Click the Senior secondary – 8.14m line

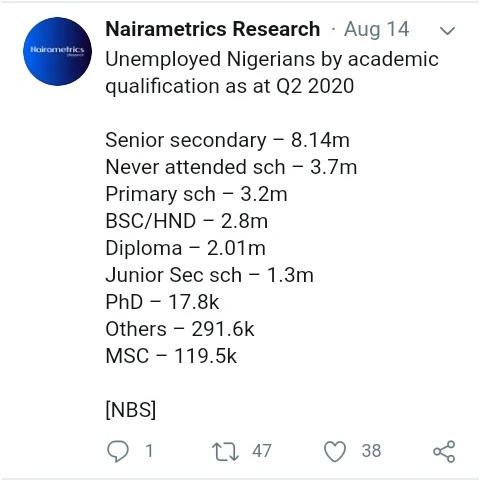[x=227, y=140]
